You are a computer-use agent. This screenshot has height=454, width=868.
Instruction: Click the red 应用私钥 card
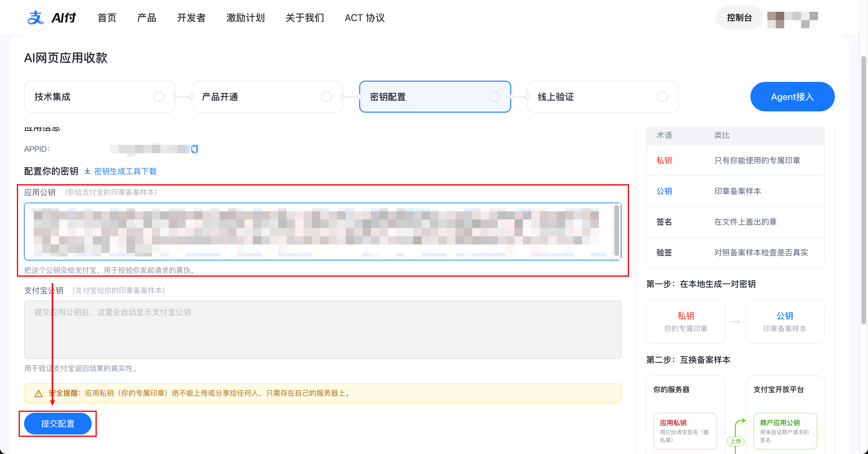pos(685,431)
